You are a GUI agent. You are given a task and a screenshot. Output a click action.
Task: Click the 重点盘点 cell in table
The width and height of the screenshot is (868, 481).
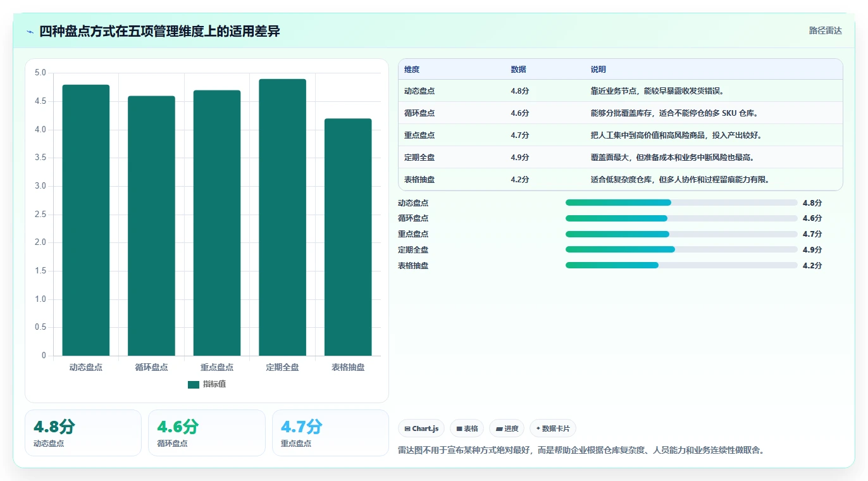[419, 135]
